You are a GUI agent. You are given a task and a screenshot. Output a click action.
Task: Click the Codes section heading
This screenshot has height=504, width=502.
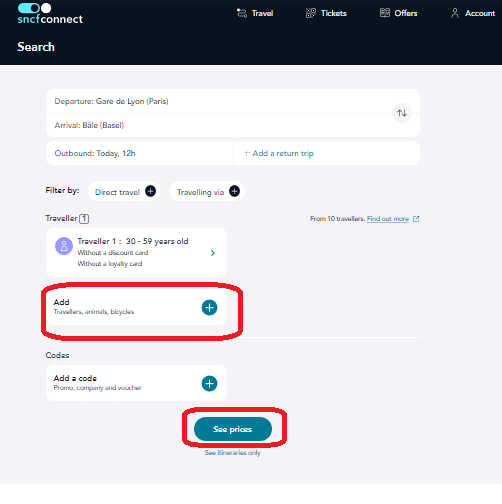point(57,355)
